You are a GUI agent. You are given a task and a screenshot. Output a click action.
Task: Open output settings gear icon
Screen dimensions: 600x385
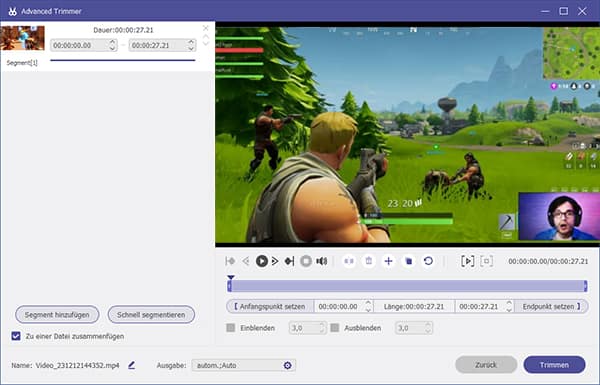tap(287, 365)
